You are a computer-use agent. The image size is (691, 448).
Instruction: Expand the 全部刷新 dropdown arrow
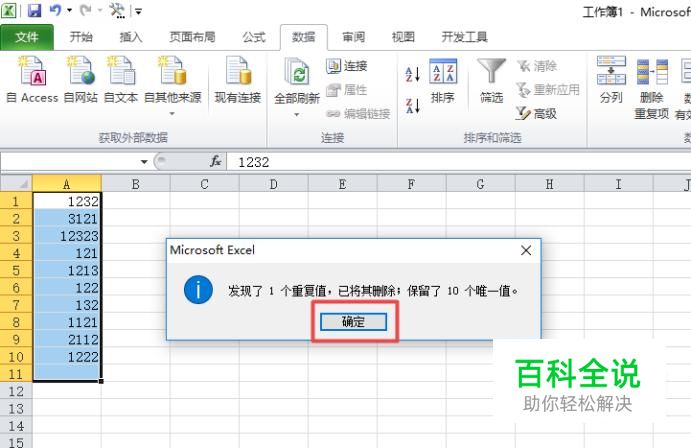[x=297, y=115]
